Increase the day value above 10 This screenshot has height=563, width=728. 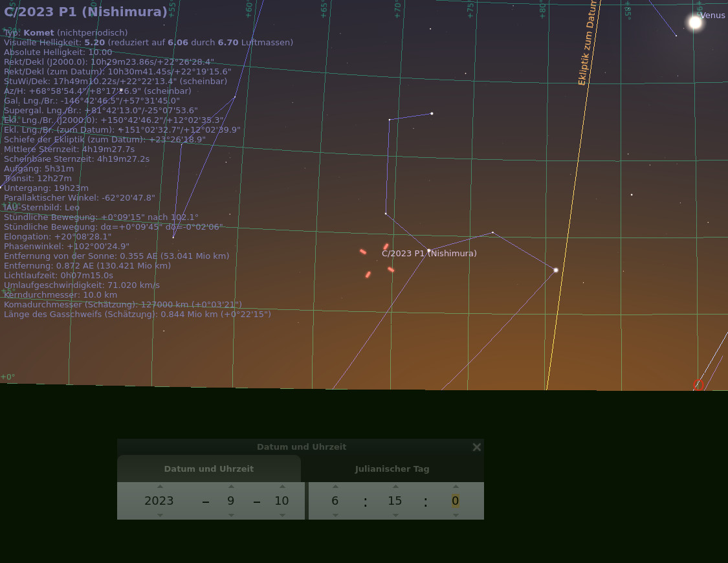[x=282, y=487]
